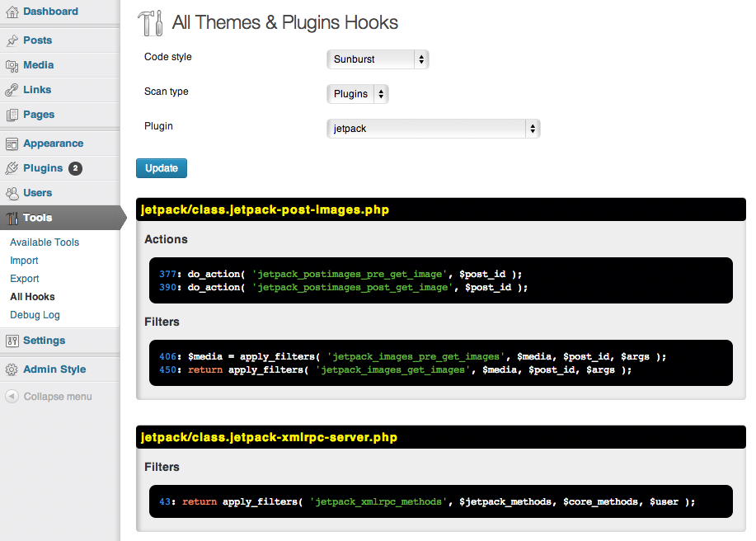756x541 pixels.
Task: Click the Plugin field label
Action: pyautogui.click(x=158, y=126)
